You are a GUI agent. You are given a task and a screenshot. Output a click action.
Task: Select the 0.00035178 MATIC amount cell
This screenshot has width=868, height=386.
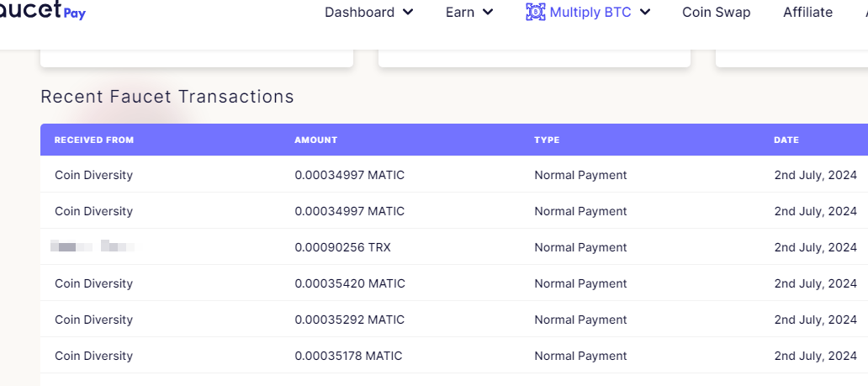tap(348, 356)
